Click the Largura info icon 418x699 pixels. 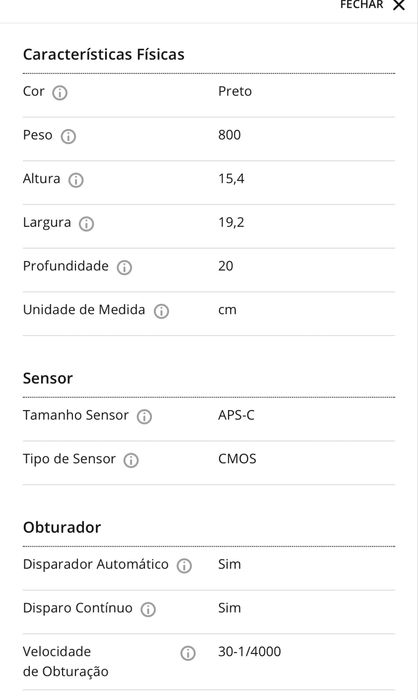[86, 224]
